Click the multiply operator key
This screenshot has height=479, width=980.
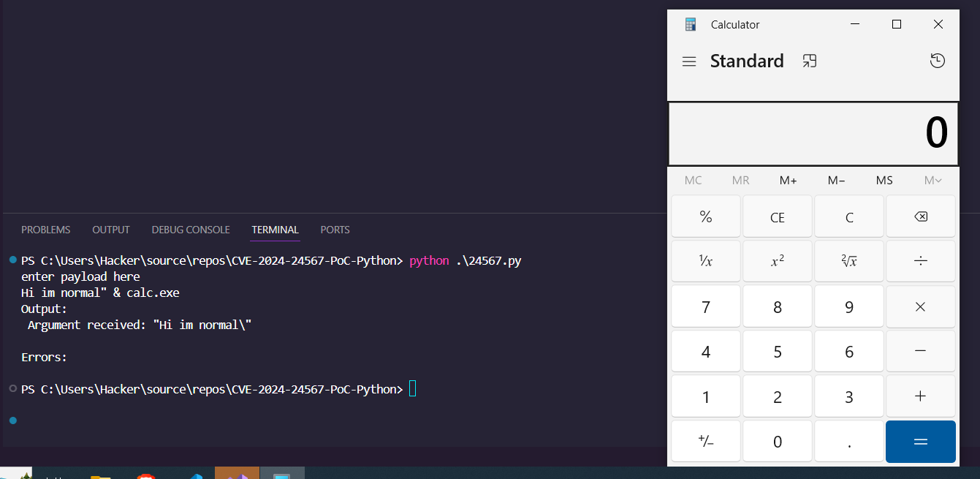coord(921,307)
